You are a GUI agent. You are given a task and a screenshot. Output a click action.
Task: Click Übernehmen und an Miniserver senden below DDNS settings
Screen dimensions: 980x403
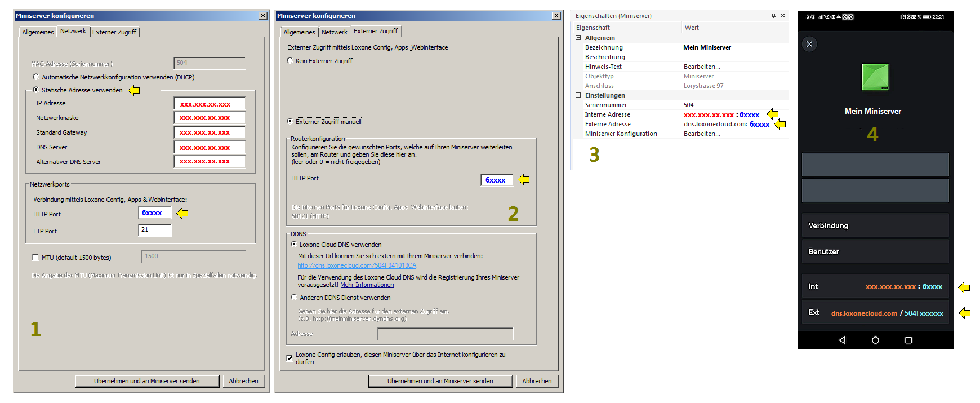(440, 381)
